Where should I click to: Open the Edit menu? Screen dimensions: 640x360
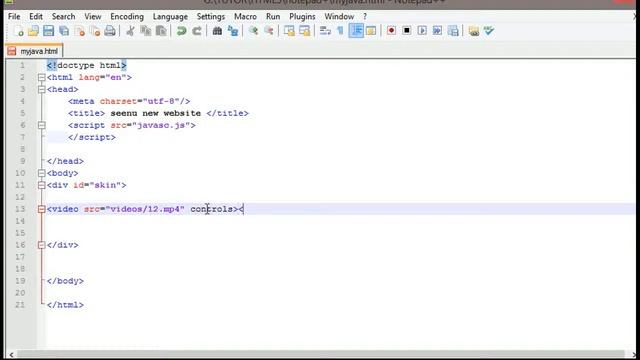coord(36,17)
